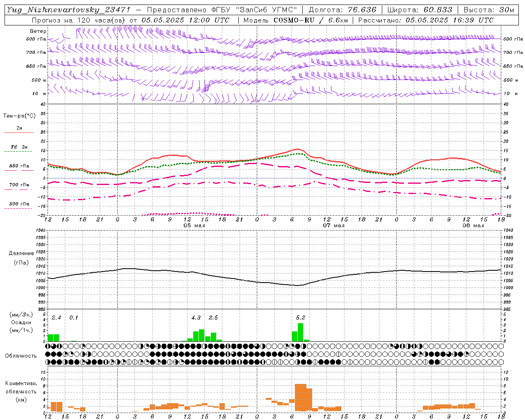Click the 5.2 precipitation total
Image resolution: width=525 pixels, height=420 pixels.
[x=301, y=317]
